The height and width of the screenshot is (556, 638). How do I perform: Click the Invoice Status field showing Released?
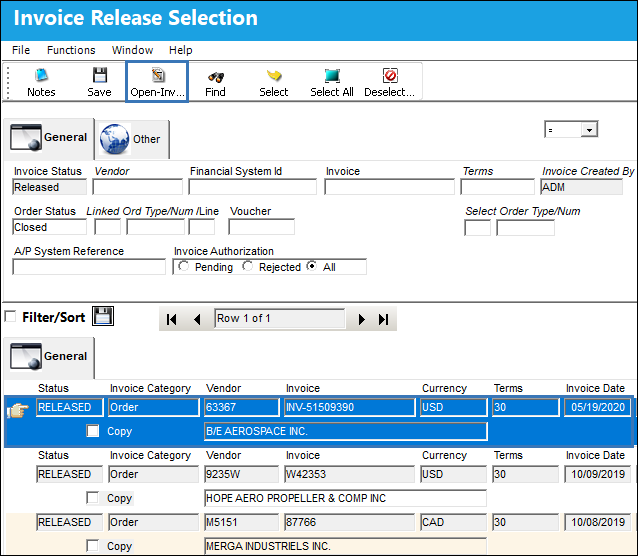coord(50,187)
